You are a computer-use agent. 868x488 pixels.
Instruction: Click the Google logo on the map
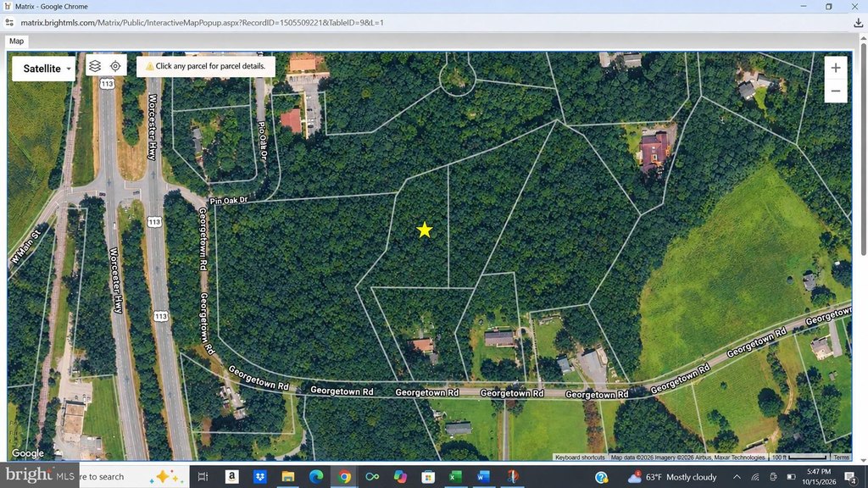(x=28, y=453)
